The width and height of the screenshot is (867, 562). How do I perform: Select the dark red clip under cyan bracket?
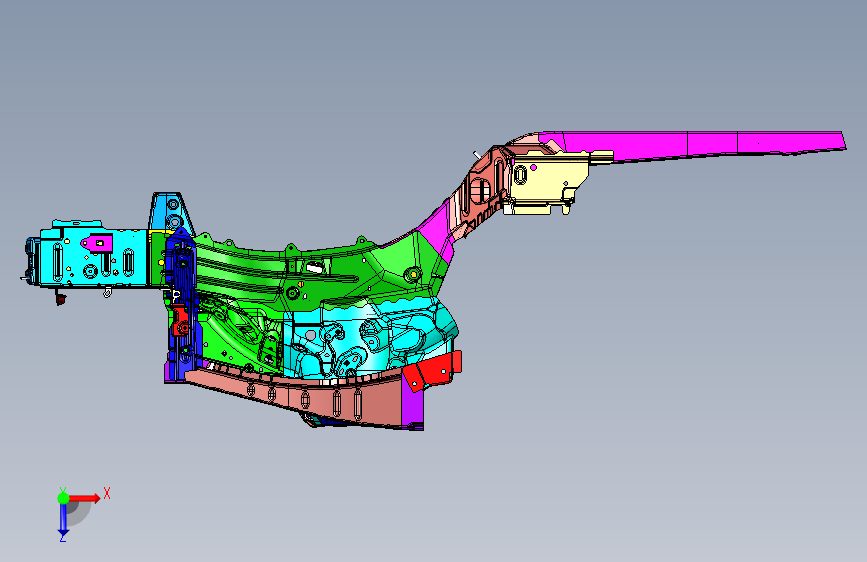click(x=60, y=299)
